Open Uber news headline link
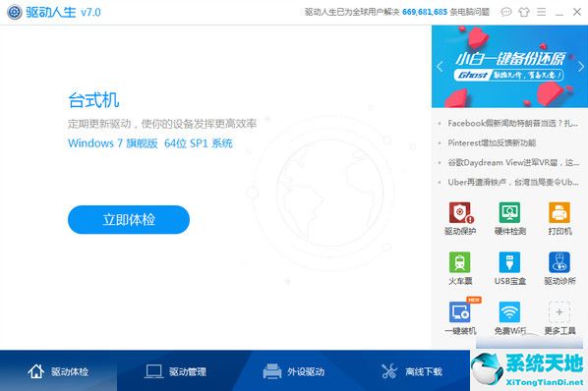Screen dimensions: 588x391 point(512,182)
